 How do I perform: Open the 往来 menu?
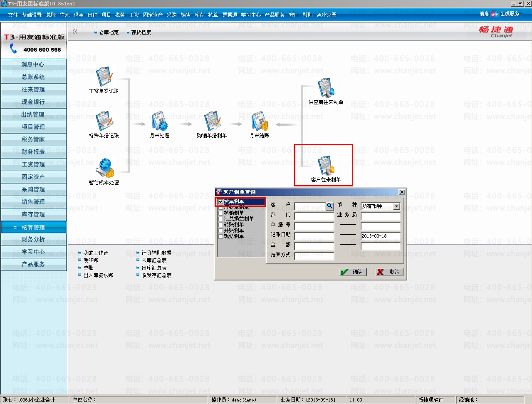pos(64,15)
